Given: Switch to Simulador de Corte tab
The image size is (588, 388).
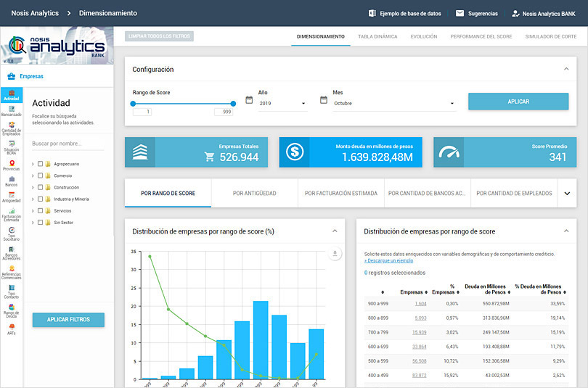Looking at the screenshot, I should (x=551, y=36).
